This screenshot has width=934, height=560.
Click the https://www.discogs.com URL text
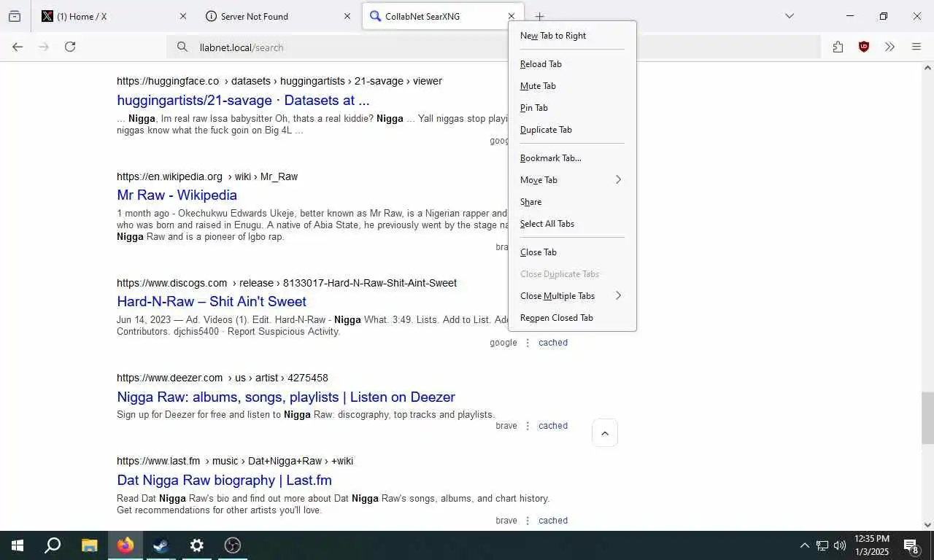click(171, 283)
